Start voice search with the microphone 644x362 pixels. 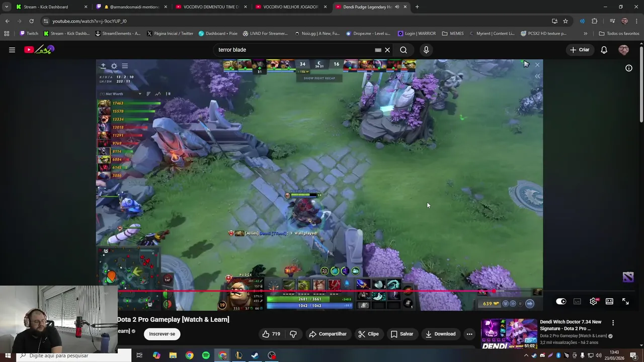click(x=426, y=50)
